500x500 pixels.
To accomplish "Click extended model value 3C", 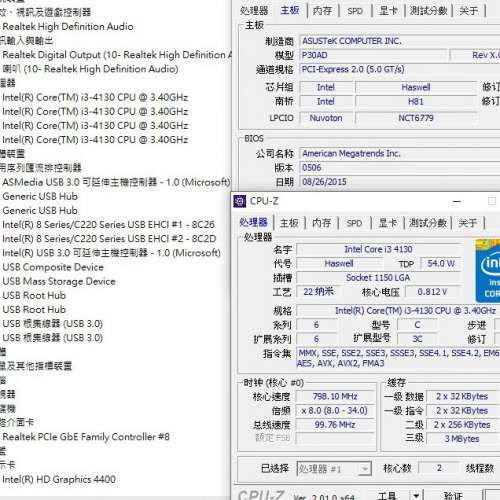I will click(x=417, y=339).
